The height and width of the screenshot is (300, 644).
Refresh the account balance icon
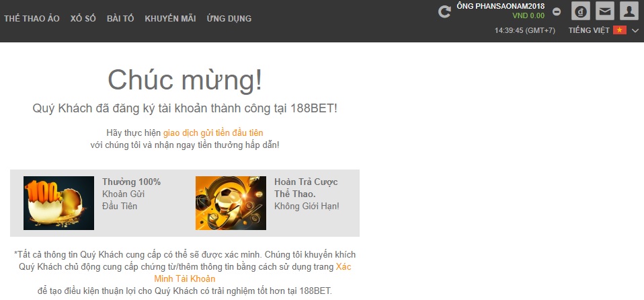point(444,11)
